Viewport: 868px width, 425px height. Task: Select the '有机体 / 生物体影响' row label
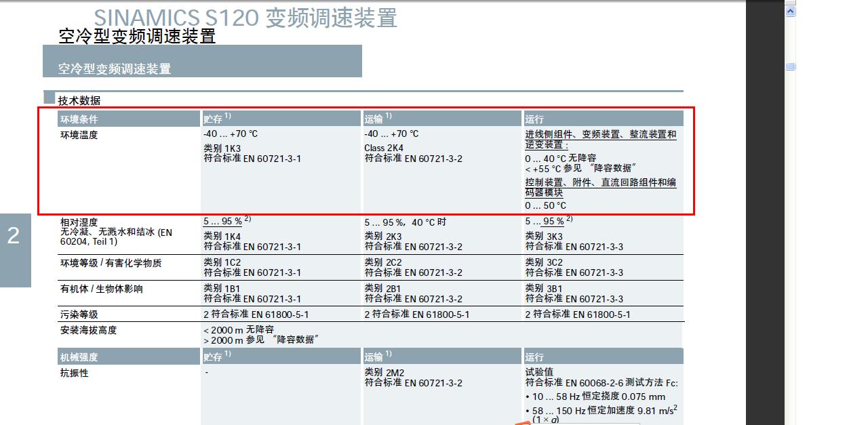(x=102, y=289)
